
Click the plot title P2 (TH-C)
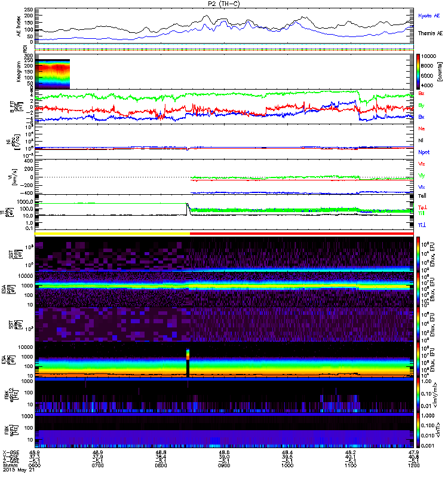click(x=224, y=4)
